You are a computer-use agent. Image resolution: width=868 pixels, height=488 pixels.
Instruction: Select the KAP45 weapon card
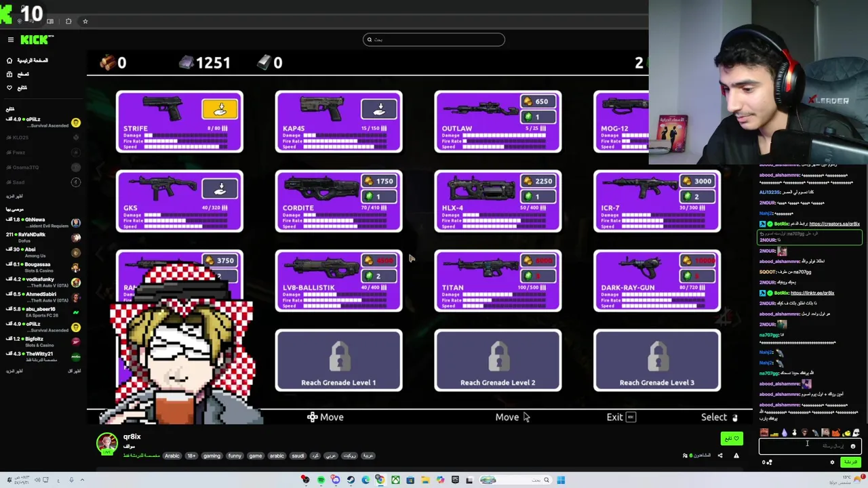pyautogui.click(x=338, y=121)
